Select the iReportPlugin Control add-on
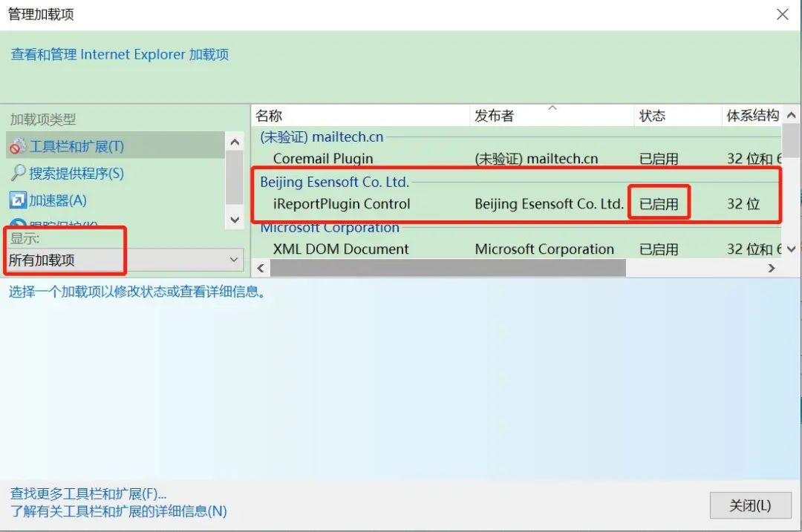 pyautogui.click(x=341, y=204)
